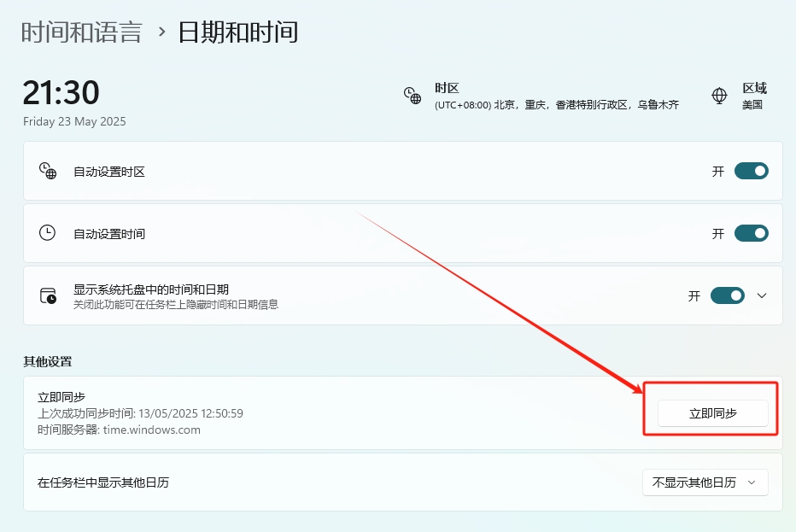Image resolution: width=796 pixels, height=532 pixels.
Task: Click the 开 label next to 自动设置时区 toggle
Action: click(x=717, y=172)
